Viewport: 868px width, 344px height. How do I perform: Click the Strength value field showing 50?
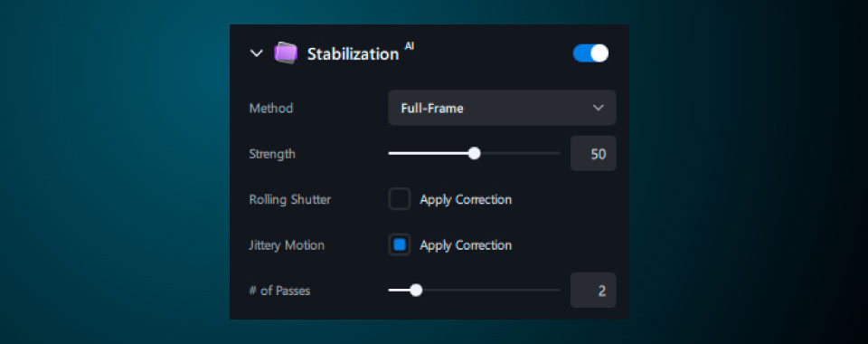[x=593, y=154]
